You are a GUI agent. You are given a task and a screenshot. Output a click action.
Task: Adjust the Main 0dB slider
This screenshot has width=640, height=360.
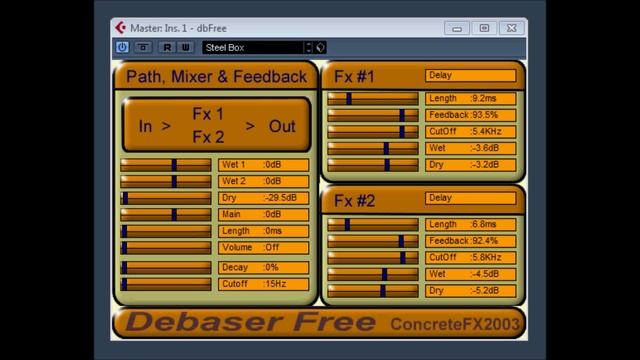click(166, 214)
